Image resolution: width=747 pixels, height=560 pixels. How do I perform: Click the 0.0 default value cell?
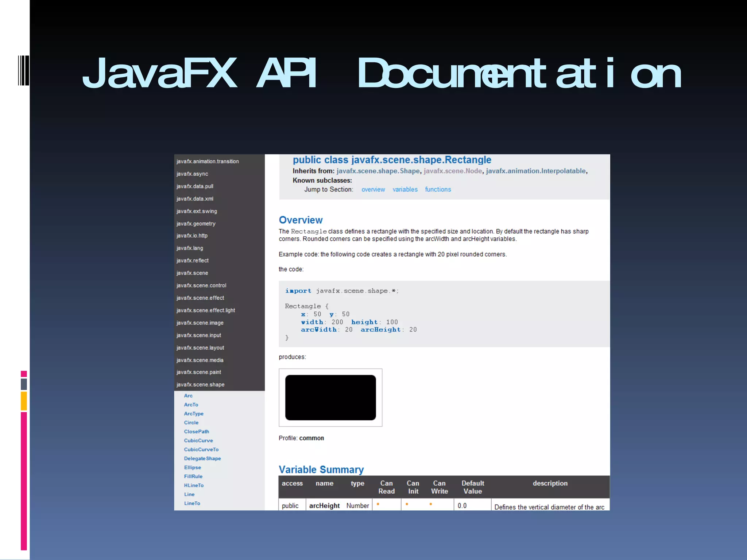(462, 506)
